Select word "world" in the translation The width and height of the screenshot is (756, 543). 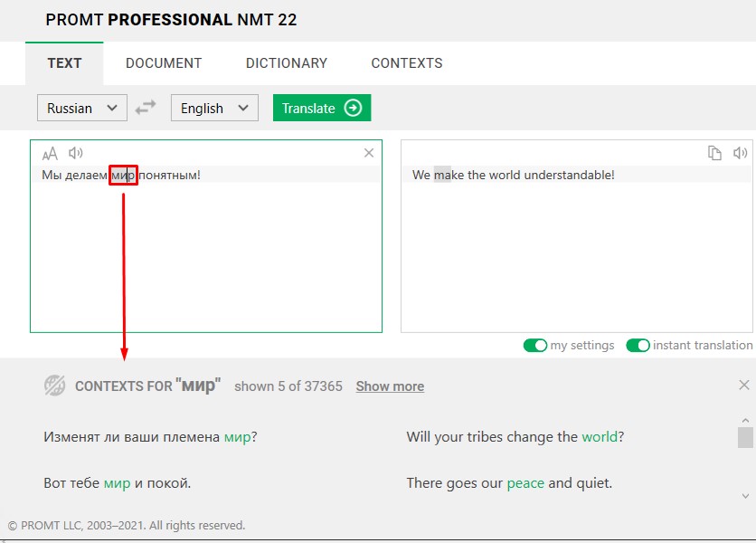505,175
